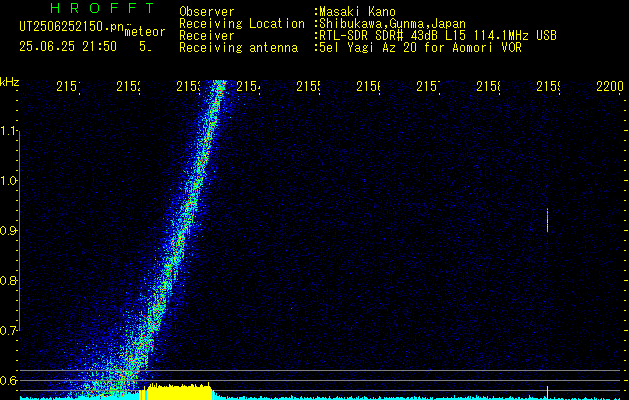
Task: Click the 2154 time axis marker
Action: [249, 86]
